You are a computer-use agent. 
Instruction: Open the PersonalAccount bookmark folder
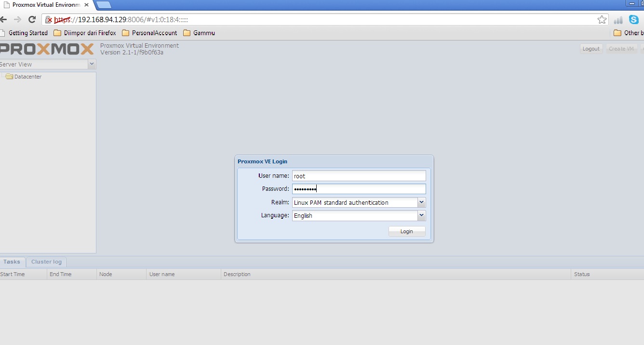pyautogui.click(x=149, y=33)
